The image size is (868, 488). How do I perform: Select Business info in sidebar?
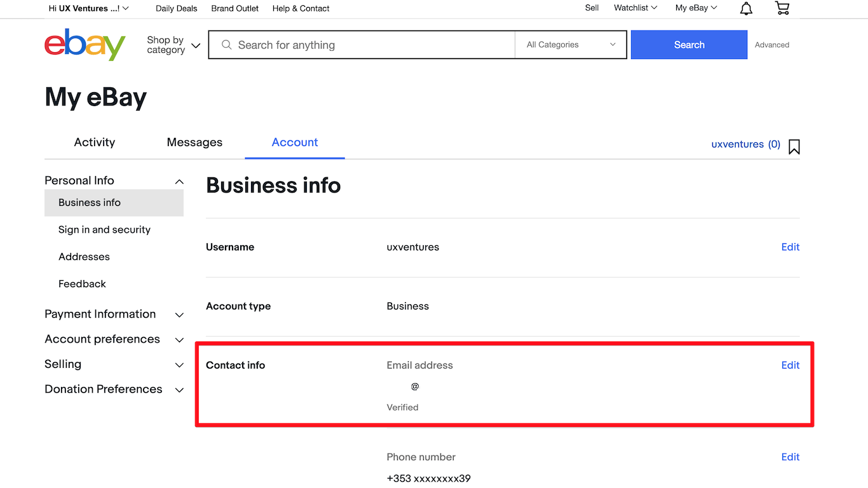pyautogui.click(x=114, y=203)
